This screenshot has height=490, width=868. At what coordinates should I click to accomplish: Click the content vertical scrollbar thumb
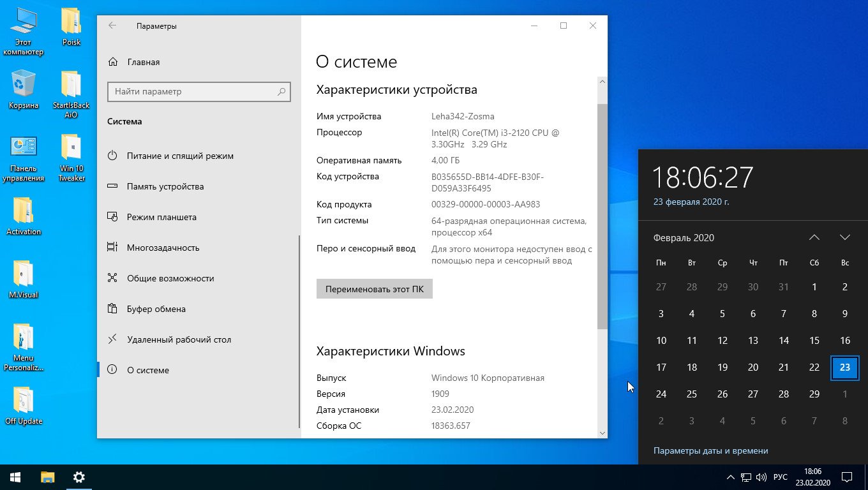coord(602,216)
